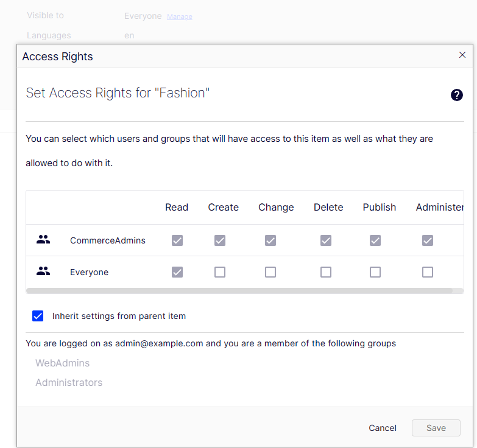
Task: Click the CommerceAdmins group icon
Action: [x=43, y=240]
